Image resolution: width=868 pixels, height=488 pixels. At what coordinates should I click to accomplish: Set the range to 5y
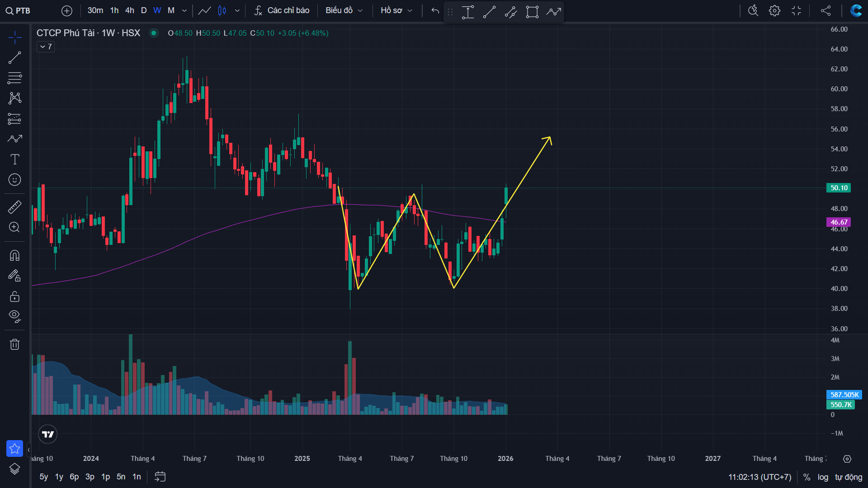(x=43, y=477)
